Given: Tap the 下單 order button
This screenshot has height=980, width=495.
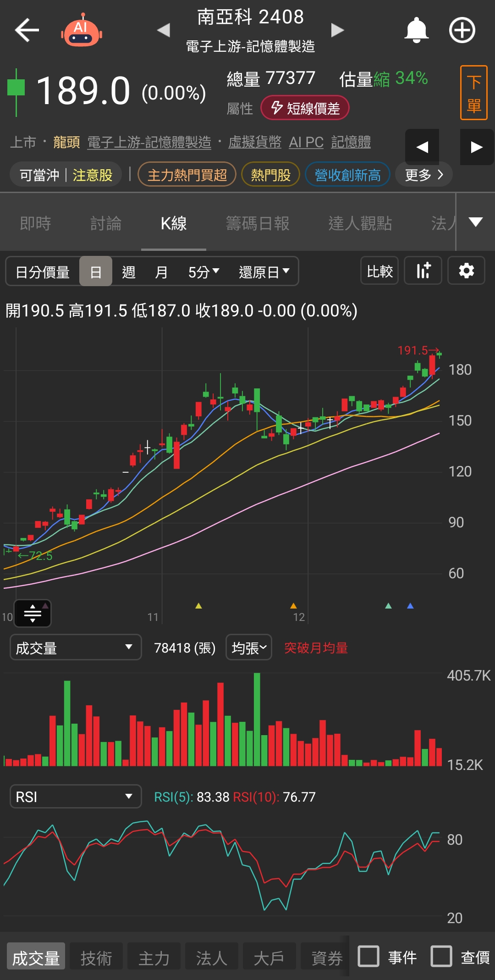Looking at the screenshot, I should (x=474, y=93).
